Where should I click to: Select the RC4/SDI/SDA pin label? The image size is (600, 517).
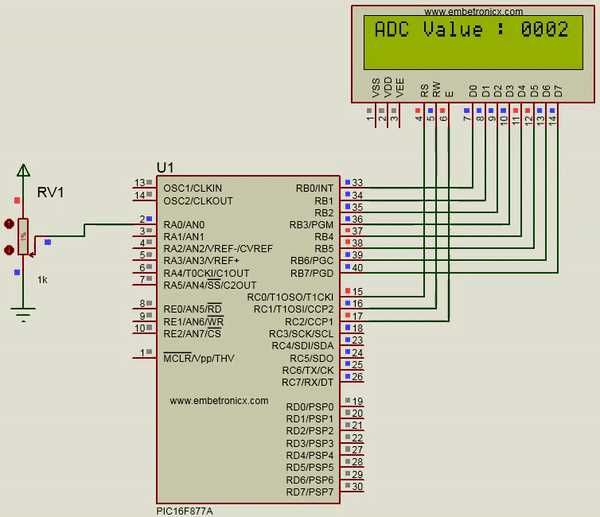(x=302, y=346)
